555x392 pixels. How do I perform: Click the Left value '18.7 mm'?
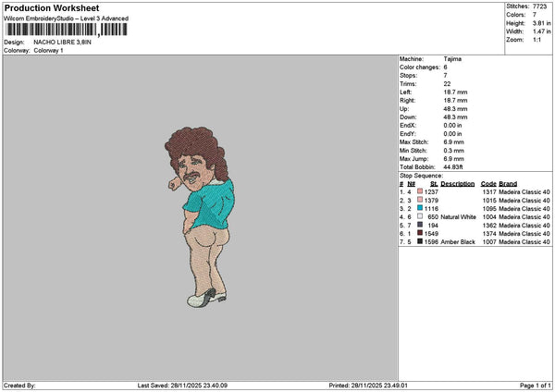tap(455, 92)
